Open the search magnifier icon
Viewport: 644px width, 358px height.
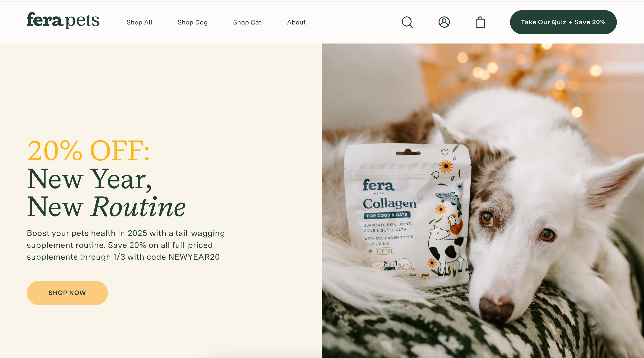tap(407, 22)
